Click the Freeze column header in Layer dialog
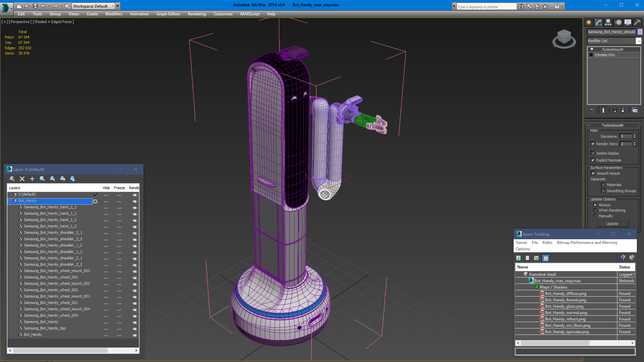This screenshot has height=362, width=644. (x=119, y=188)
